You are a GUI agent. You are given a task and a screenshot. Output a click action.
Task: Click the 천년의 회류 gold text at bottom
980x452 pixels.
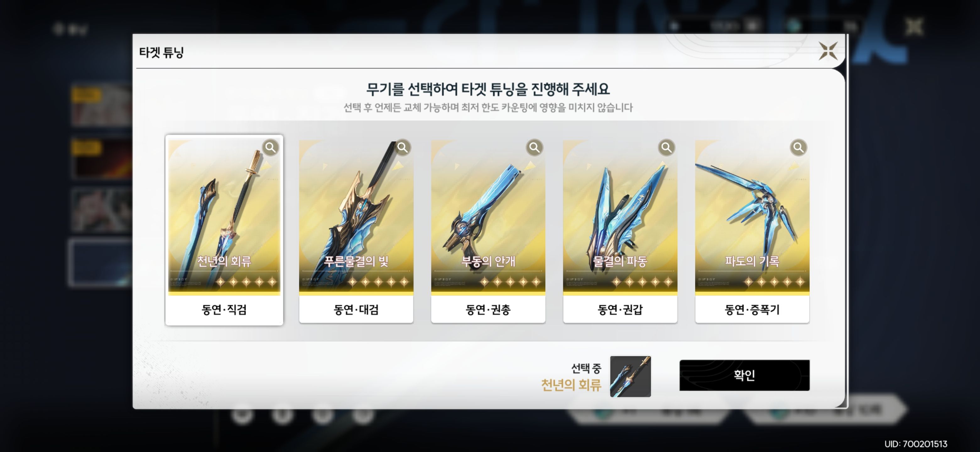571,385
